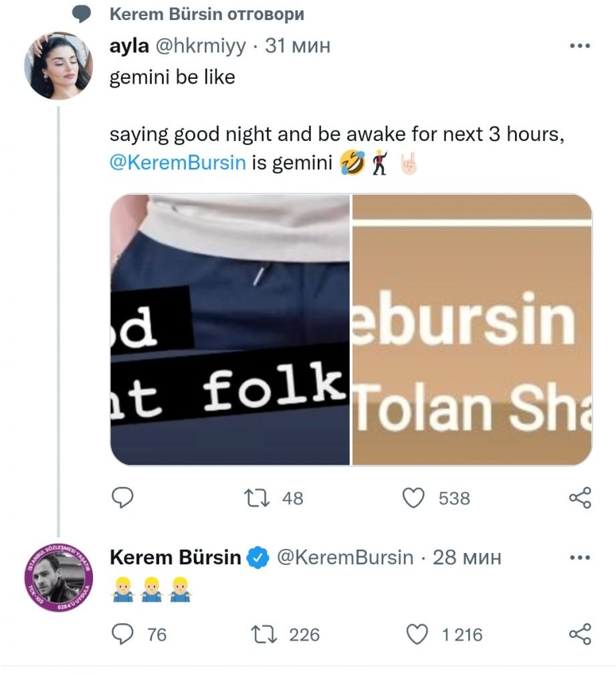Screen dimensions: 616x674
Task: View ayla's profile picture
Action: pyautogui.click(x=58, y=65)
